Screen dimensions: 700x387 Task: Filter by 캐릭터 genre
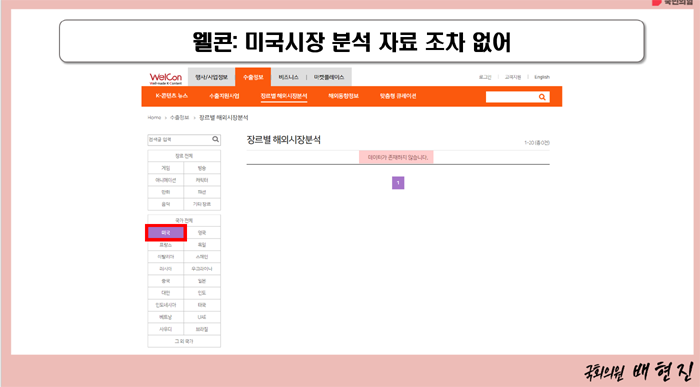(x=202, y=180)
